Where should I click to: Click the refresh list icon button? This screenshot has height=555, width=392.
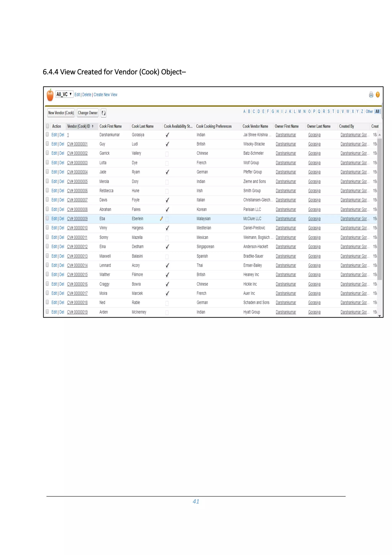point(104,113)
